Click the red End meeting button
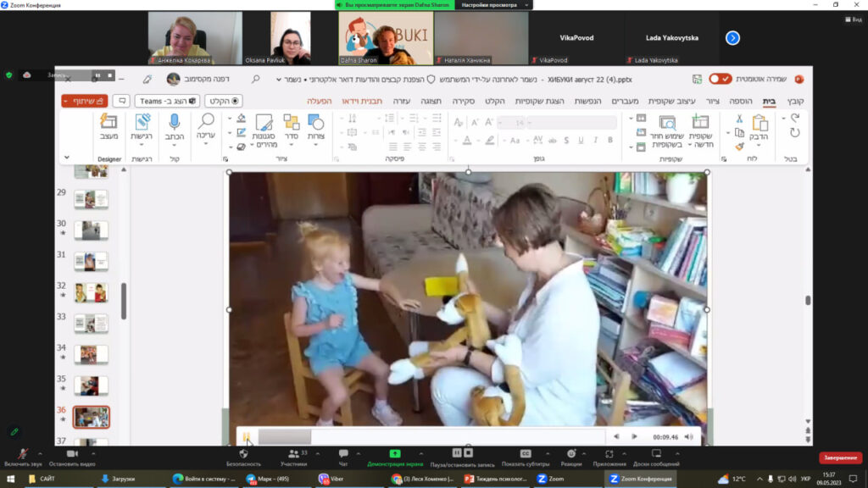Image resolution: width=868 pixels, height=488 pixels. [840, 457]
